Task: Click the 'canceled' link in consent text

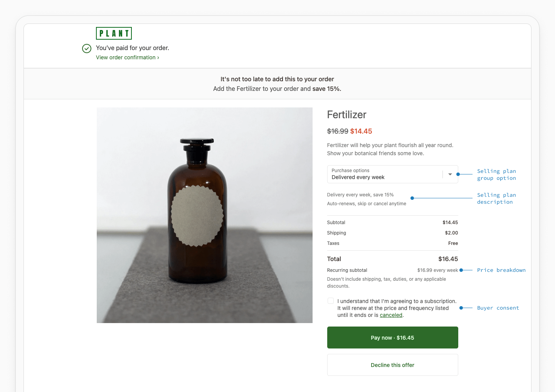Action: 391,315
